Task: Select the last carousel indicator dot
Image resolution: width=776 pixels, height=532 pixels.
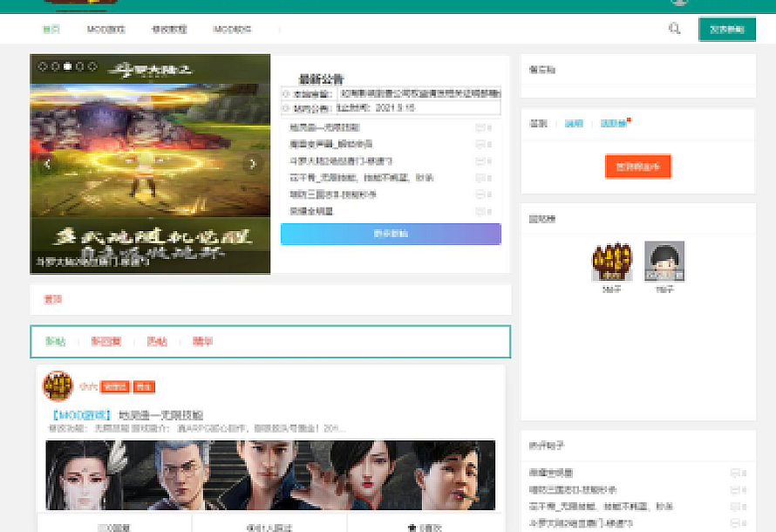Action: tap(92, 66)
